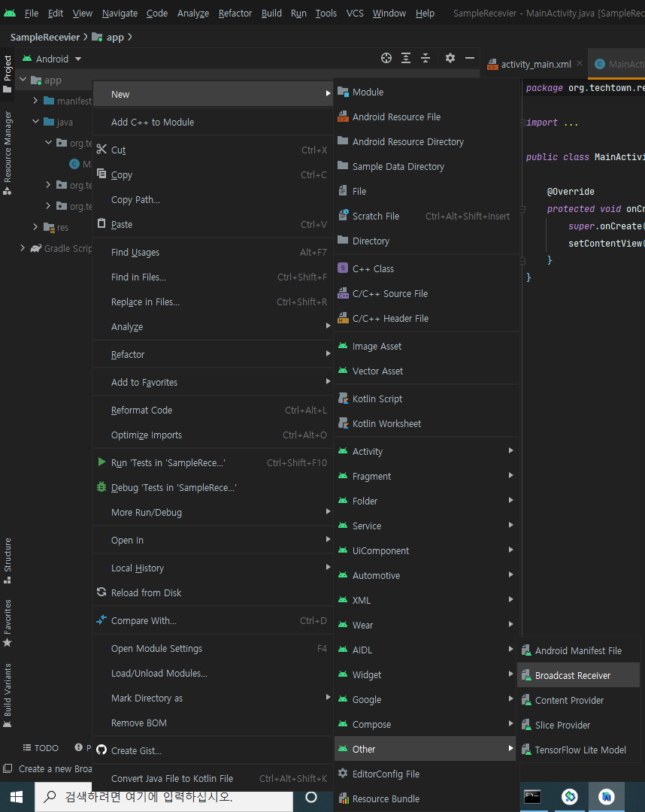Choose Module from New submenu
The image size is (645, 812).
pos(425,92)
